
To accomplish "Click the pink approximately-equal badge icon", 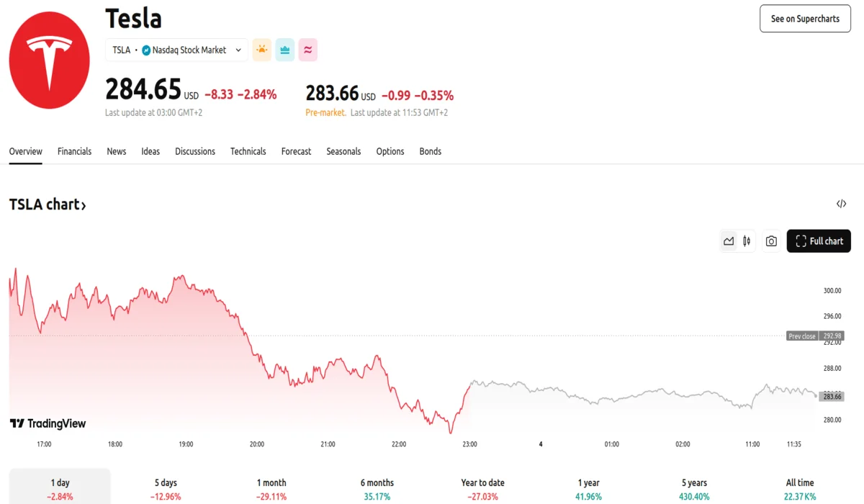I will click(308, 50).
